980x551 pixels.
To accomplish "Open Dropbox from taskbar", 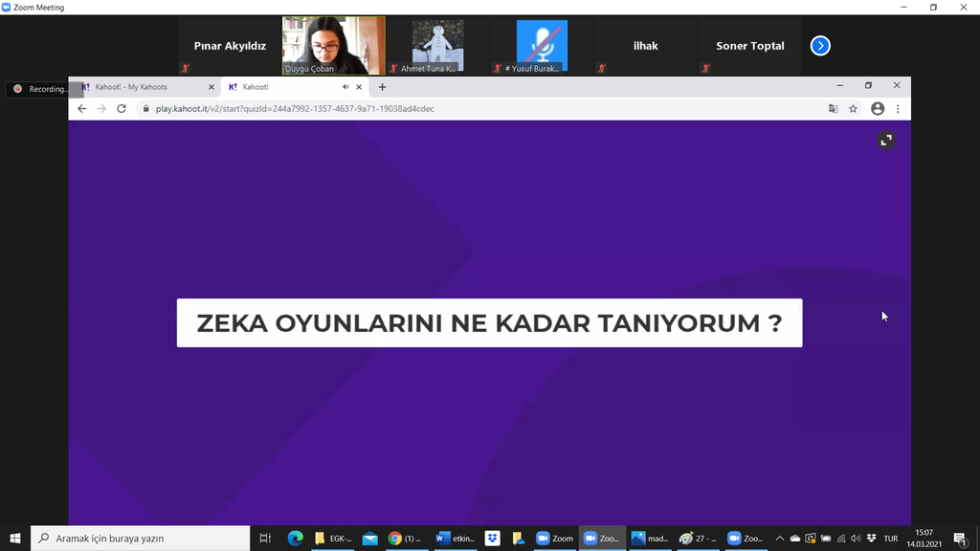I will (493, 538).
